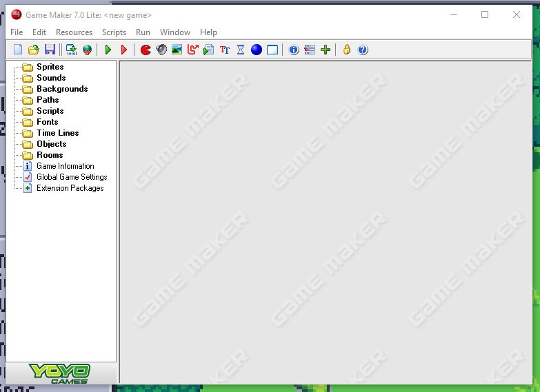Viewport: 540px width, 392px height.
Task: Open the Run menu
Action: coord(143,32)
